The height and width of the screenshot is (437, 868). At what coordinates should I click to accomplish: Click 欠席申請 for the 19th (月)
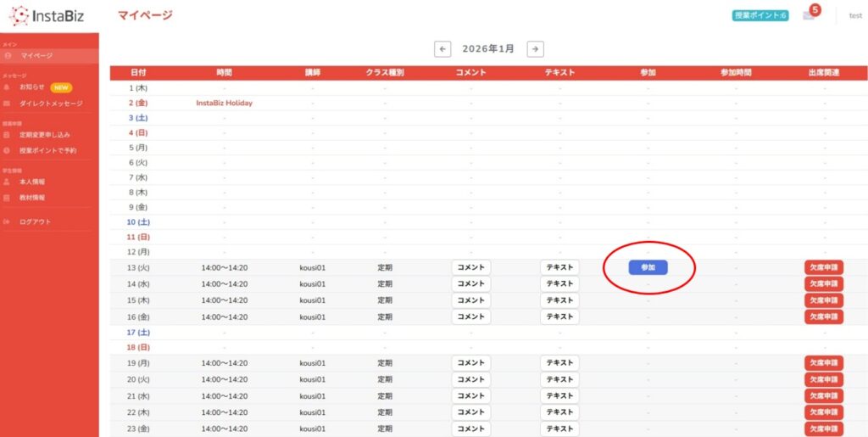pyautogui.click(x=823, y=363)
